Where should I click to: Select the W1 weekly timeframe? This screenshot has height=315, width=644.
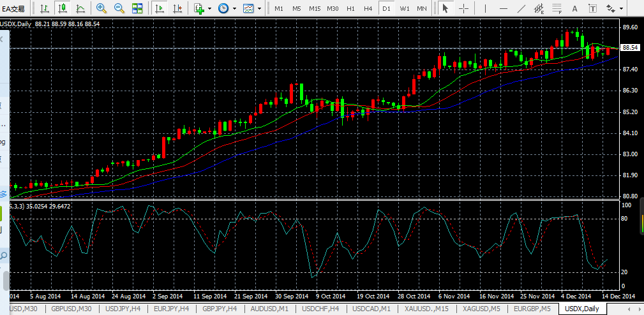[x=404, y=9]
